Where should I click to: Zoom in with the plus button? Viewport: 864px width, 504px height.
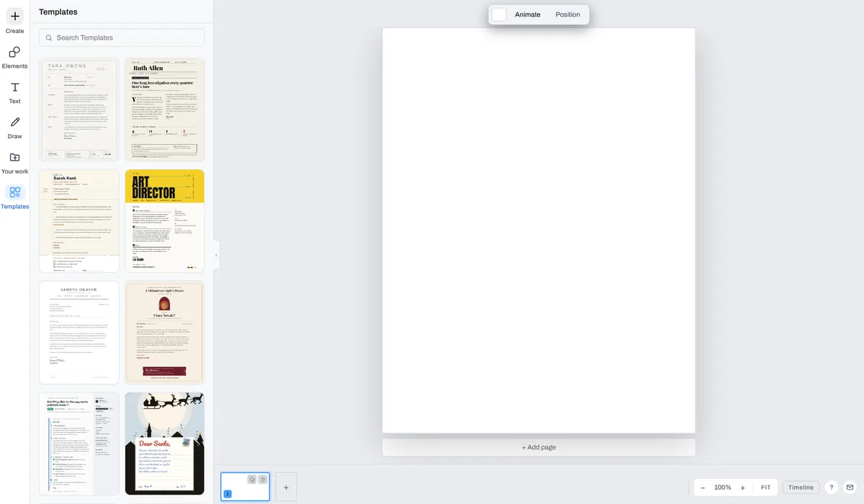point(743,487)
